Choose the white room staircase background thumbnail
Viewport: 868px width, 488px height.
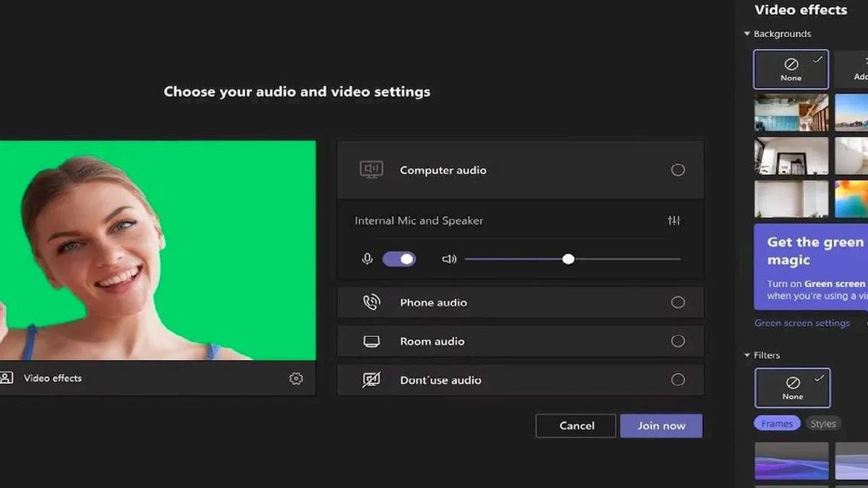(791, 155)
